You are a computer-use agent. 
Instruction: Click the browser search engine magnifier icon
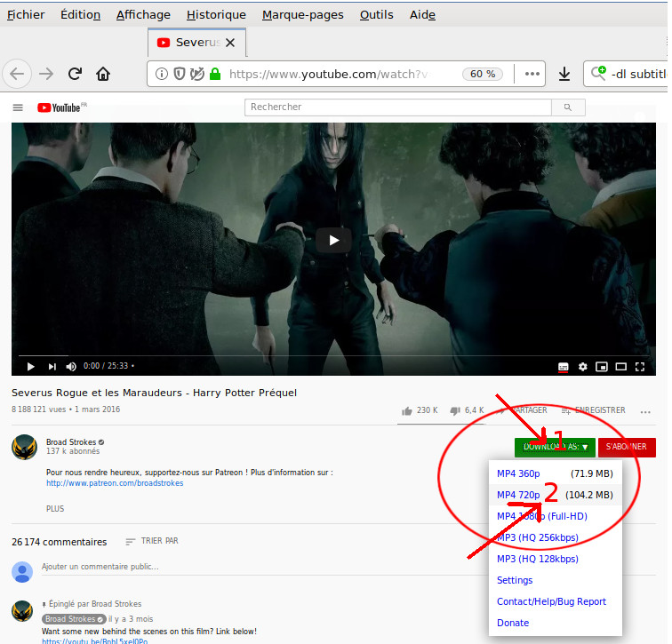[598, 73]
